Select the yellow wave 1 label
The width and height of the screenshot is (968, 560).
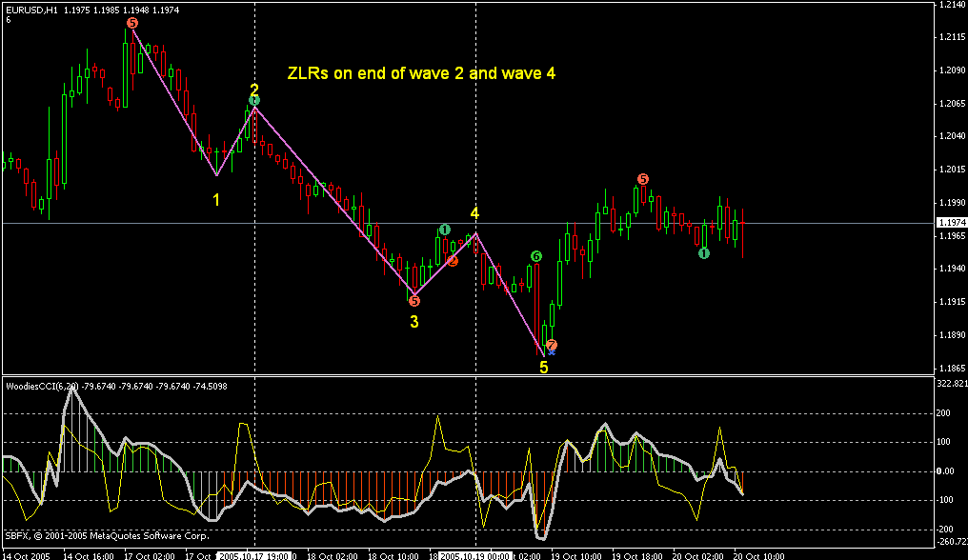tap(216, 200)
